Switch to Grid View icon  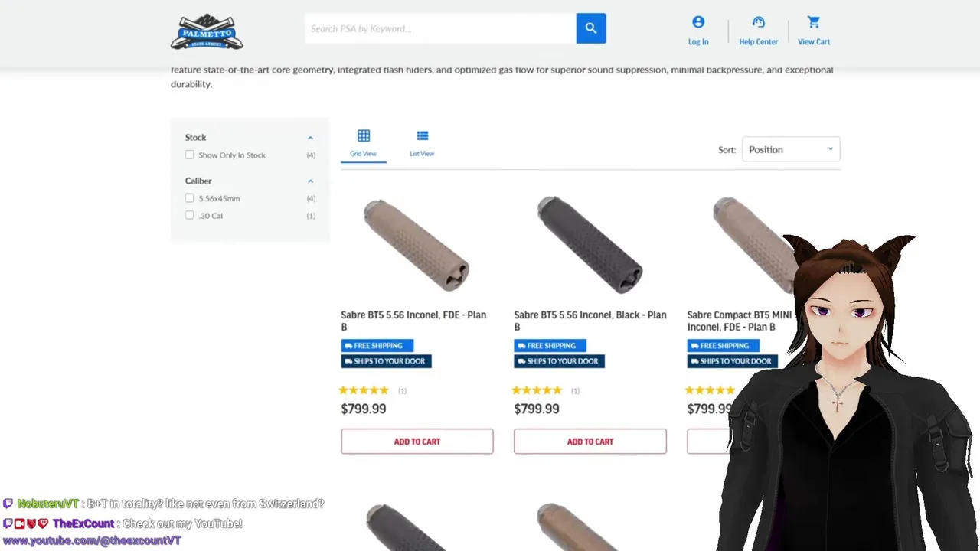tap(364, 136)
